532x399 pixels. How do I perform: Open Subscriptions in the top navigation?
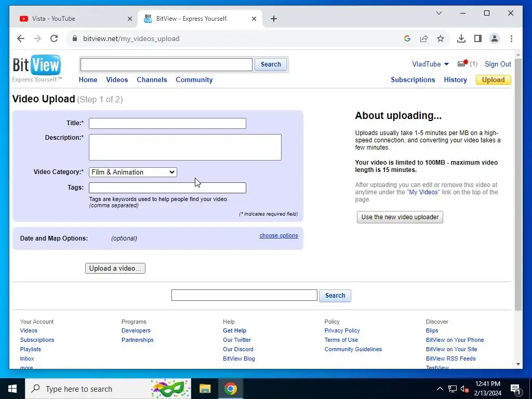point(413,79)
